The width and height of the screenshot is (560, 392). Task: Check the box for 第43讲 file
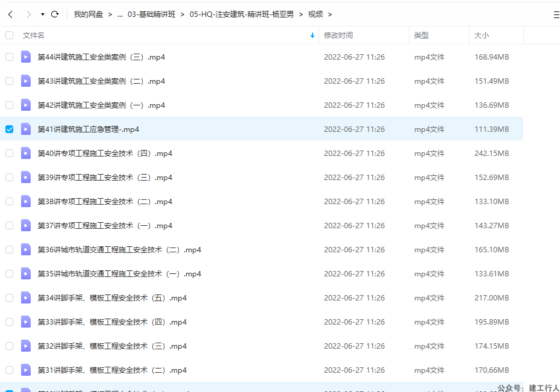[x=9, y=81]
